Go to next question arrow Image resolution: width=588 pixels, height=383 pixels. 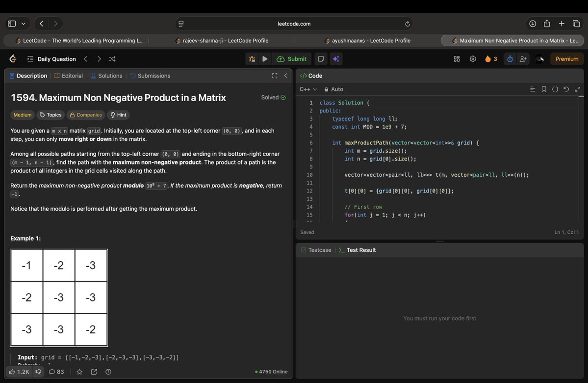pos(99,59)
